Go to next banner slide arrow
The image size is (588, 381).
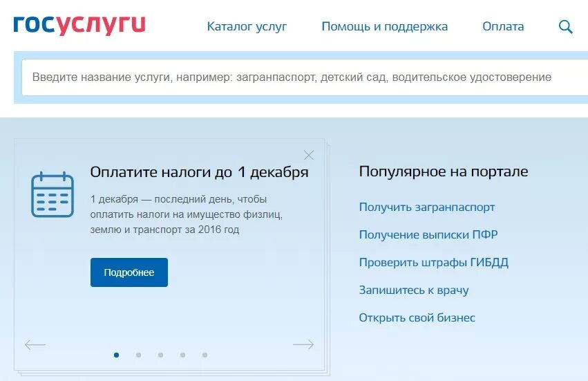(x=303, y=344)
